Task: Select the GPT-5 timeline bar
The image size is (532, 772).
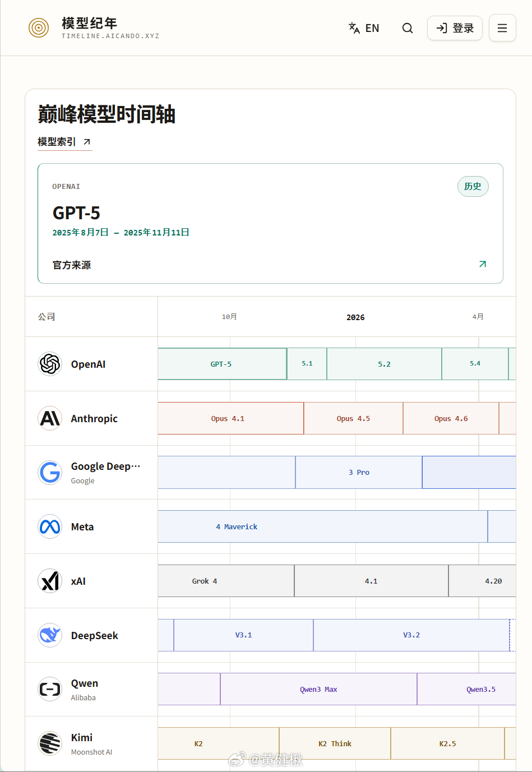Action: (222, 364)
